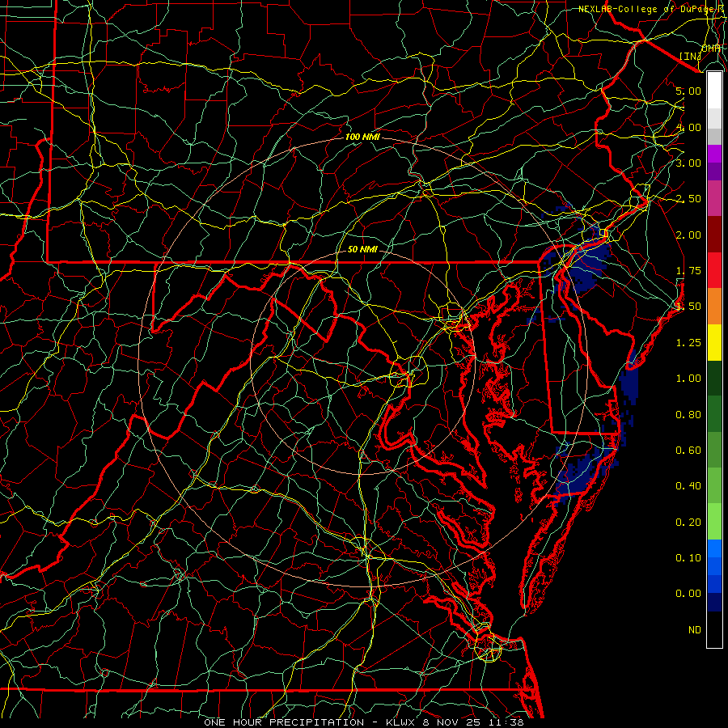Click the 0.80 legend value

688,415
